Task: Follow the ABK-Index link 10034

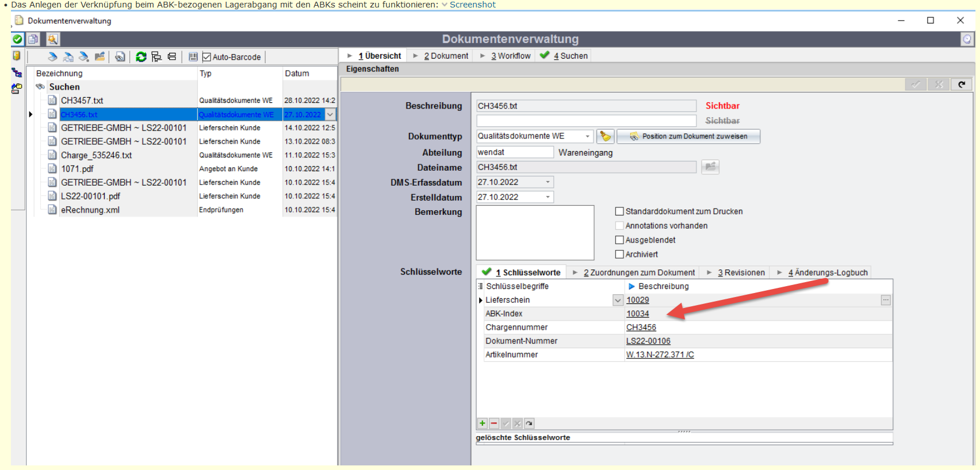Action: coord(637,314)
